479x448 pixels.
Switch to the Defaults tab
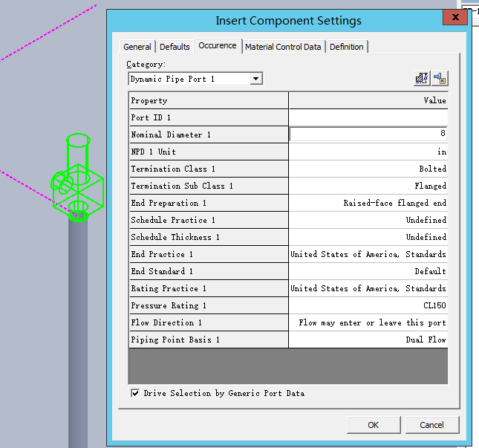point(175,47)
